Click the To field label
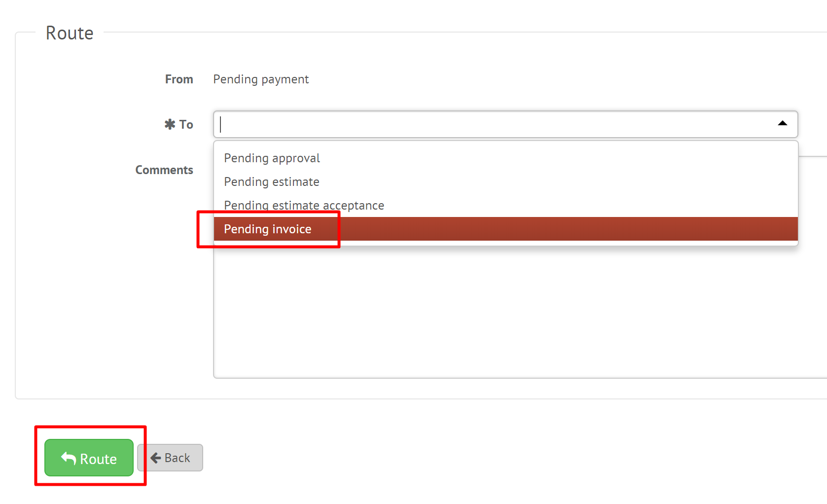Viewport: 827px width, 504px height. coord(179,124)
